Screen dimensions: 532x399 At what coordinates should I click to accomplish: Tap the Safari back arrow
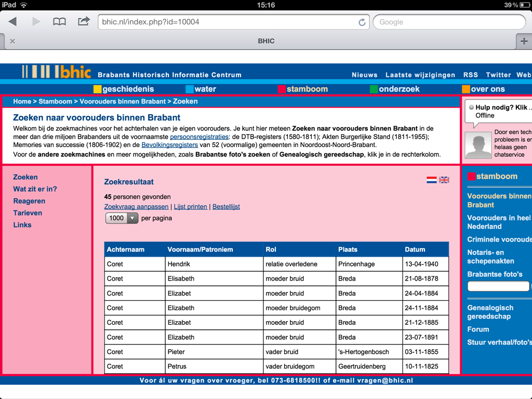[x=13, y=22]
